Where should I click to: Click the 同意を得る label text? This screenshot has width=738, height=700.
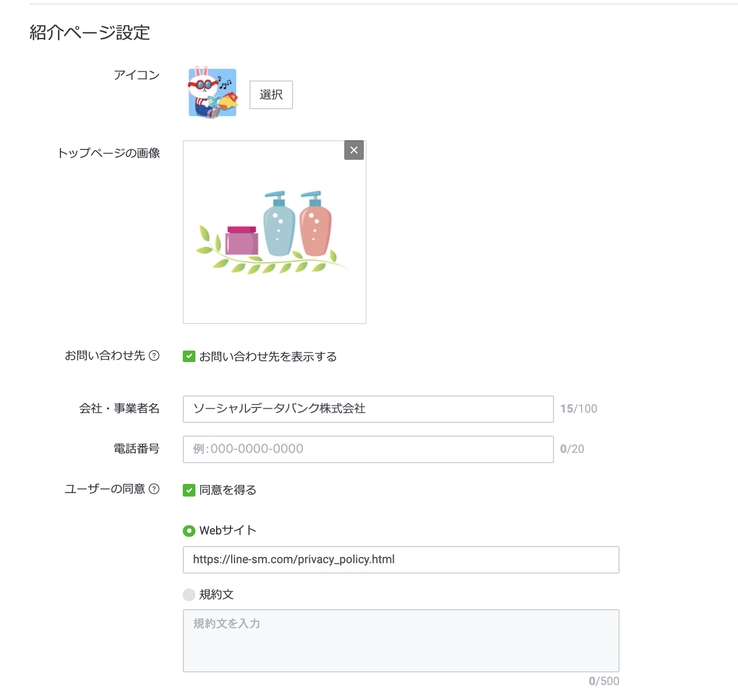tap(228, 490)
